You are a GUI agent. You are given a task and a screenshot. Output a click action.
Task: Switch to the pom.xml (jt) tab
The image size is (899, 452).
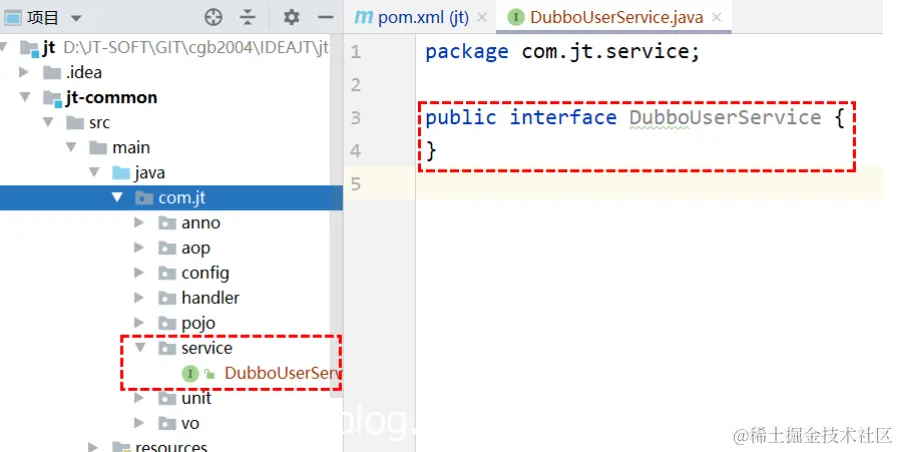coord(423,17)
